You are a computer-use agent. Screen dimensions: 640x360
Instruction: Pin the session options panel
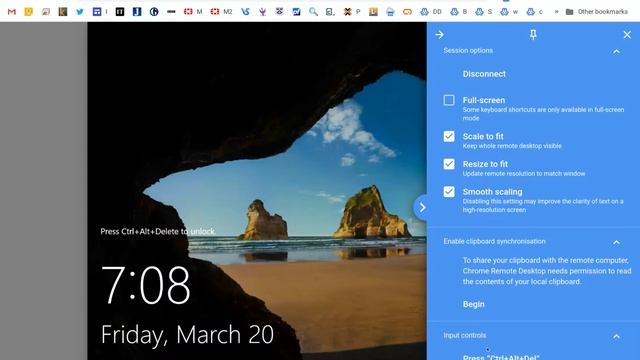click(x=533, y=35)
